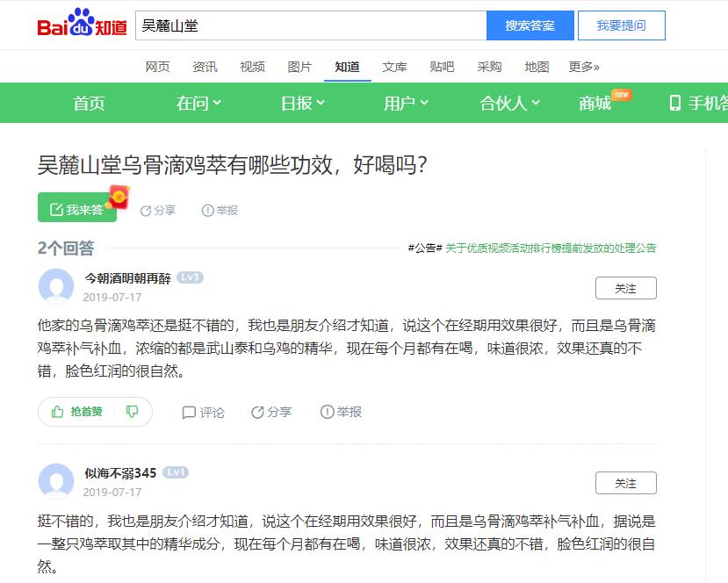The height and width of the screenshot is (583, 728).
Task: Click the 举报 report icon under the question title
Action: [208, 211]
